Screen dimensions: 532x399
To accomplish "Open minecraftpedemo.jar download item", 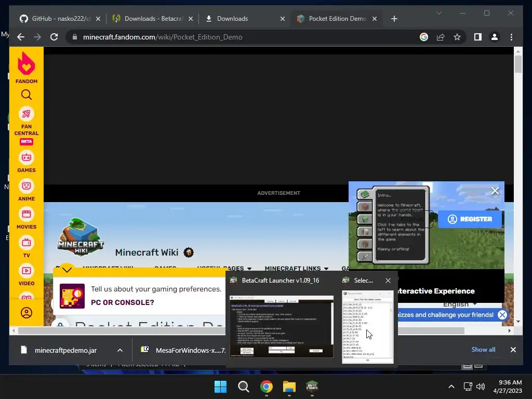I will point(65,350).
